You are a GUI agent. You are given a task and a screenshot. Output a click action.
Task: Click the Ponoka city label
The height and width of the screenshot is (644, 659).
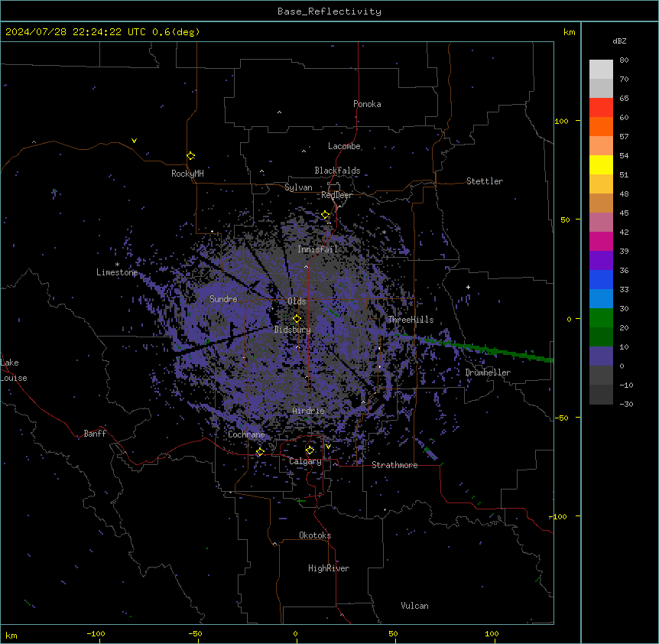(367, 104)
